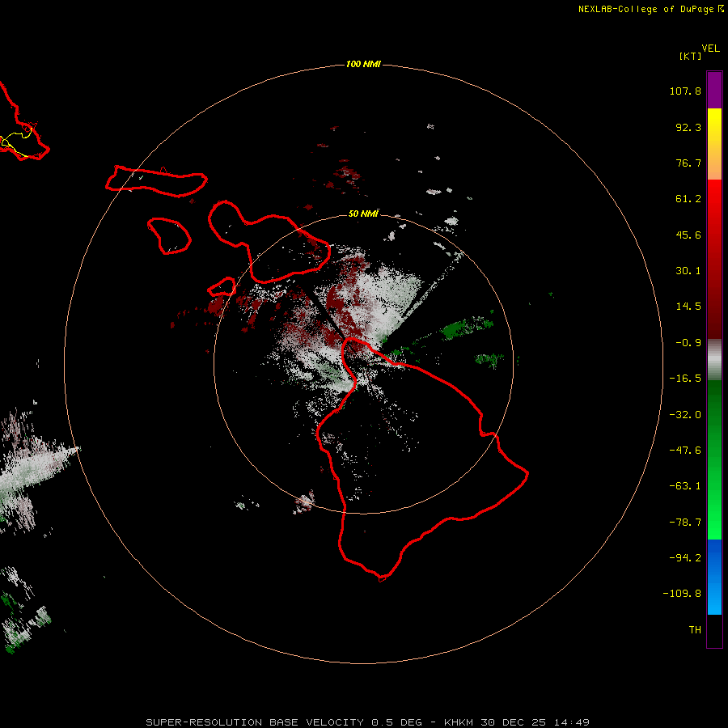Image resolution: width=728 pixels, height=728 pixels.
Task: Click the KHKM station identifier in the caption
Action: (459, 722)
